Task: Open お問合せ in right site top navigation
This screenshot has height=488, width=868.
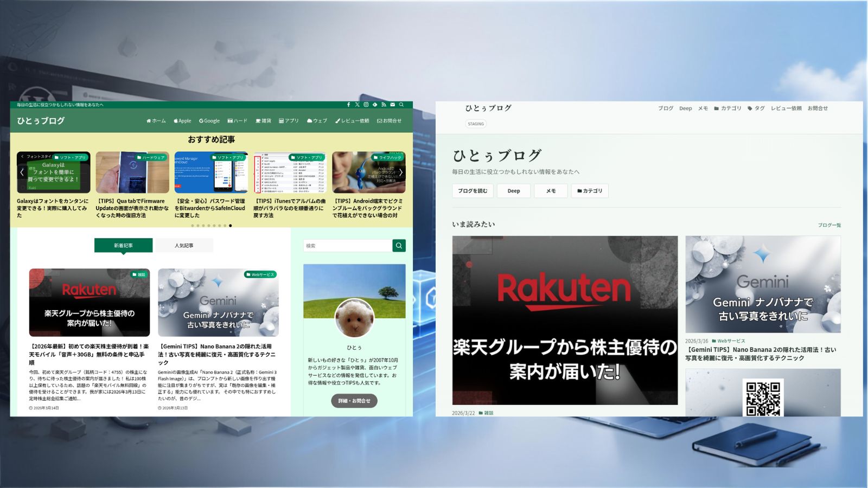Action: tap(818, 108)
